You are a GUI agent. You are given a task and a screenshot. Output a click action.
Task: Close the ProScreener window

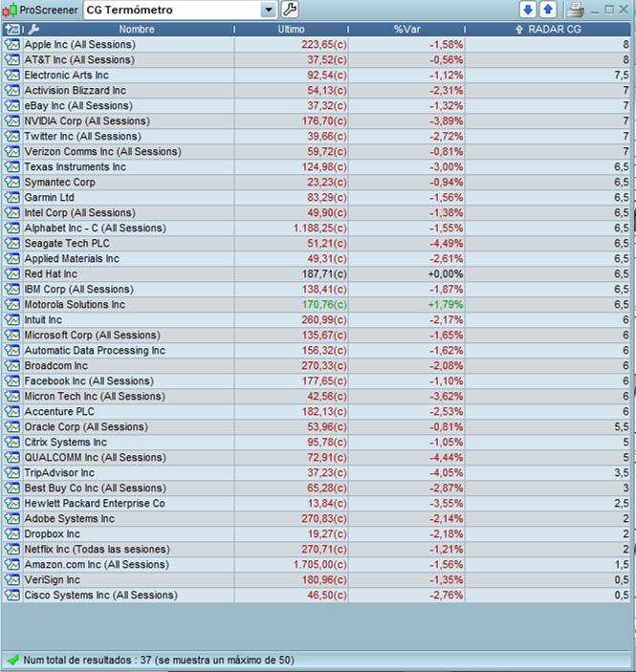pos(624,10)
